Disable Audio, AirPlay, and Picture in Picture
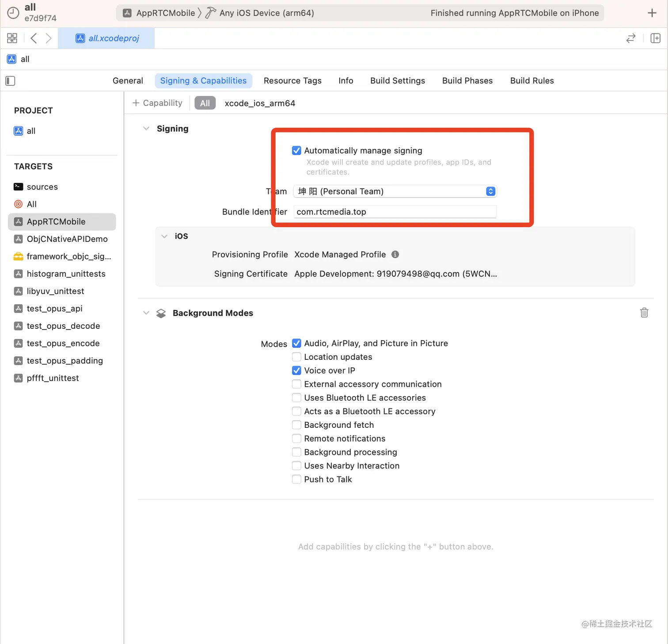Screen dimensions: 668x644 tap(296, 343)
